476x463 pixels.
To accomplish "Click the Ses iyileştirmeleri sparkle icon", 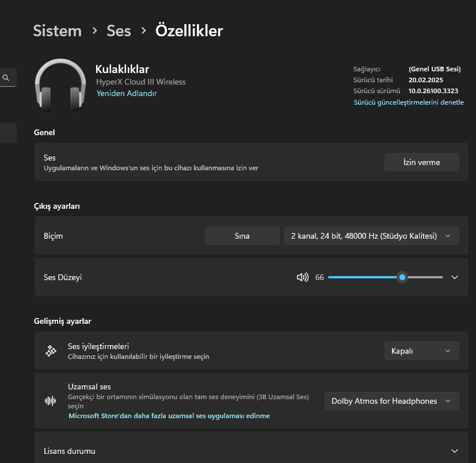I will click(51, 351).
